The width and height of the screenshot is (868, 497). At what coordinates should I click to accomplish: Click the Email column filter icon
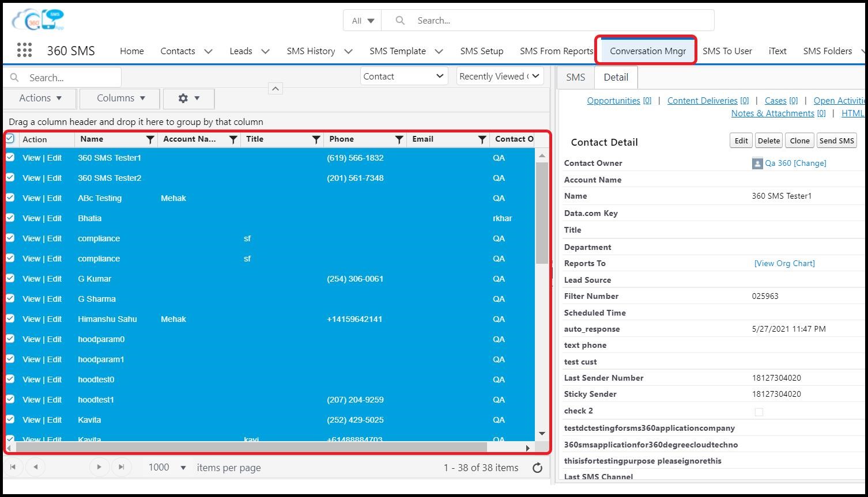pos(482,139)
